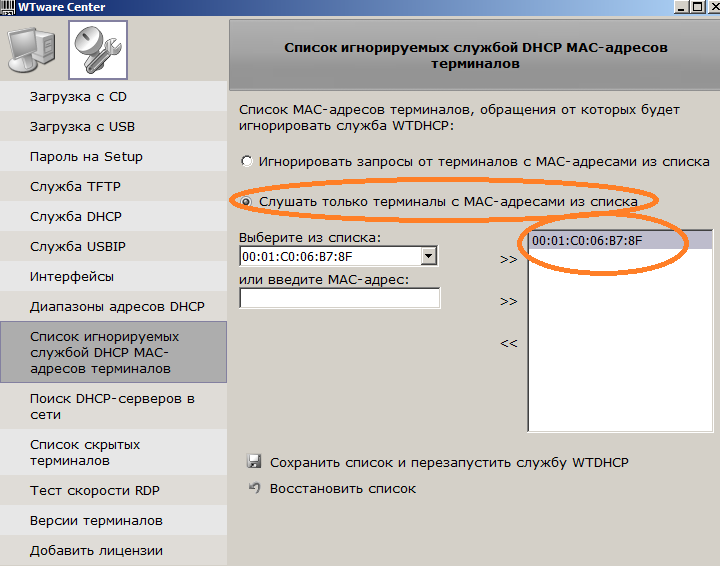Viewport: 720px width, 566px height.
Task: Open the MAC address dropdown list
Action: pos(429,257)
